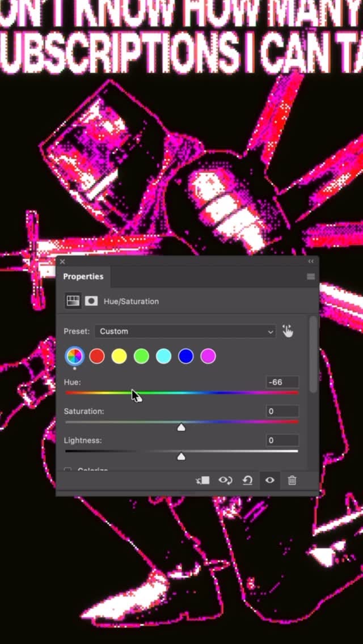The height and width of the screenshot is (644, 363).
Task: Select the Reds color range swatch
Action: click(97, 356)
